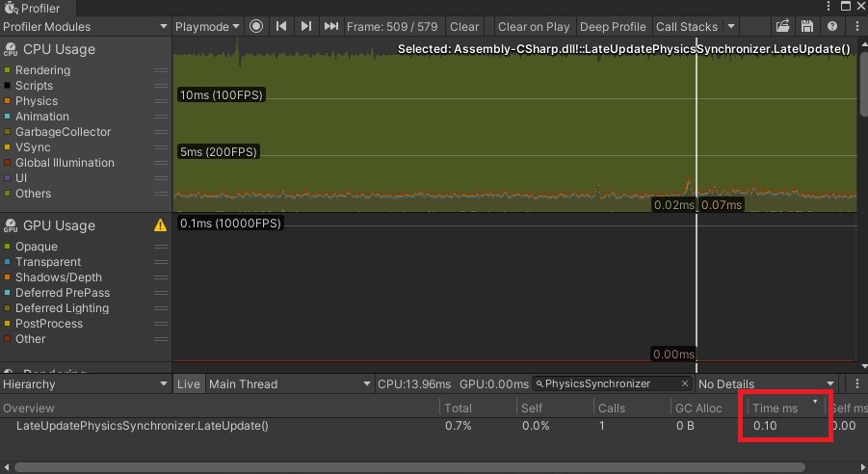Viewport: 868px width, 474px height.
Task: Toggle Deferred PrePass GPU category
Action: coord(7,293)
